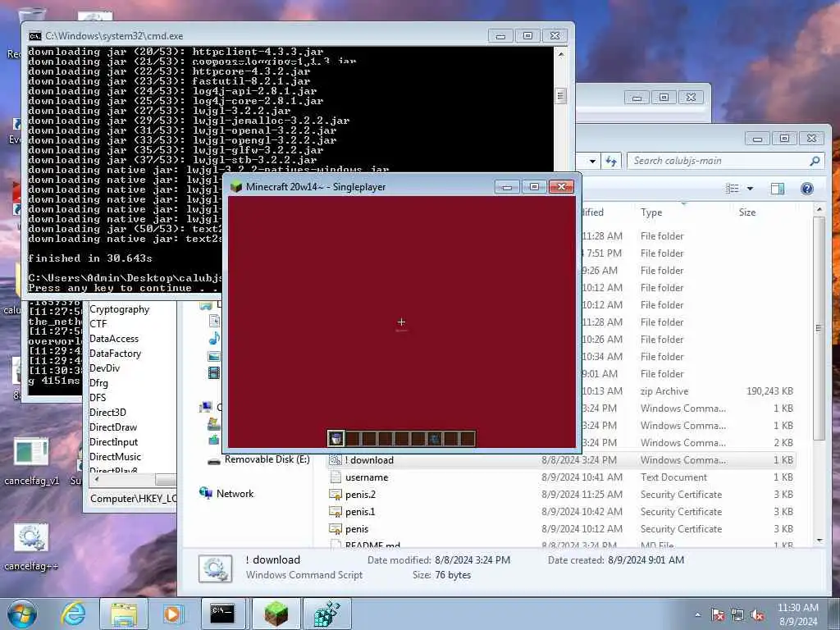Select the DirectInput registry key
The image size is (840, 630).
click(x=113, y=441)
